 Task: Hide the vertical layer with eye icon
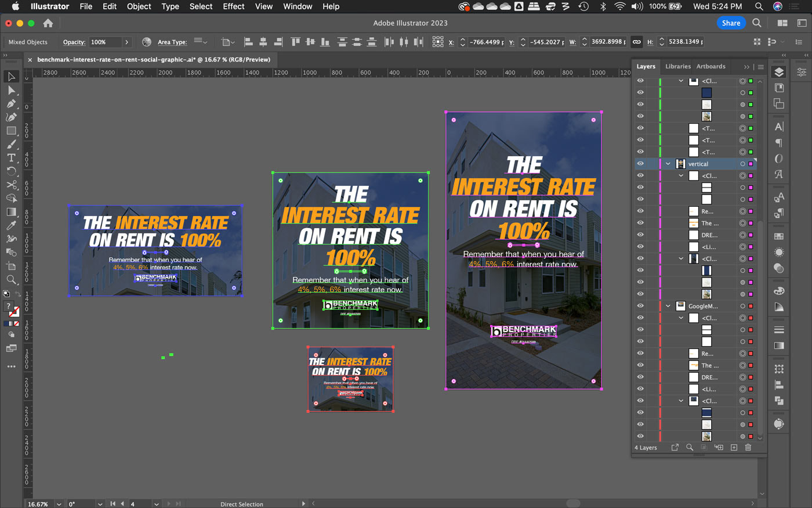[640, 164]
